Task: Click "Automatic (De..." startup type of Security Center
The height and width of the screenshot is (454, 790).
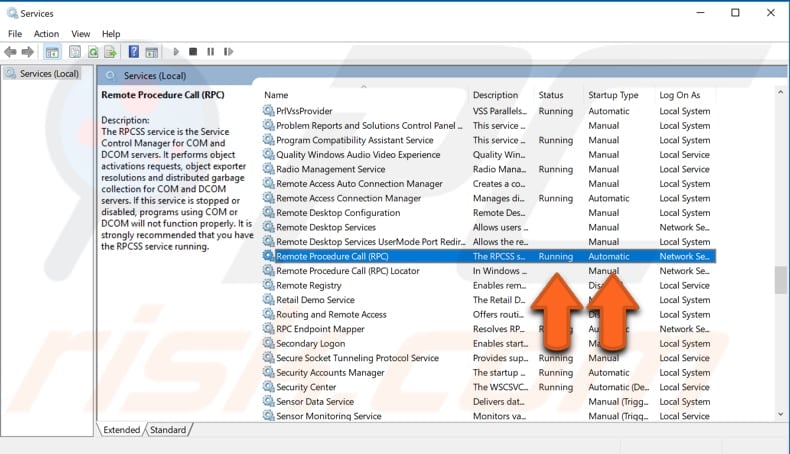Action: [x=619, y=387]
